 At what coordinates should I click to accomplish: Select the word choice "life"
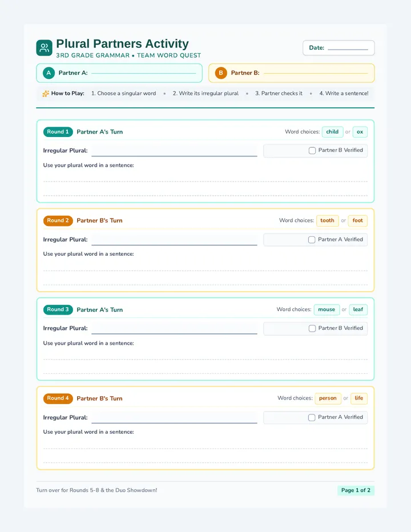pos(359,398)
